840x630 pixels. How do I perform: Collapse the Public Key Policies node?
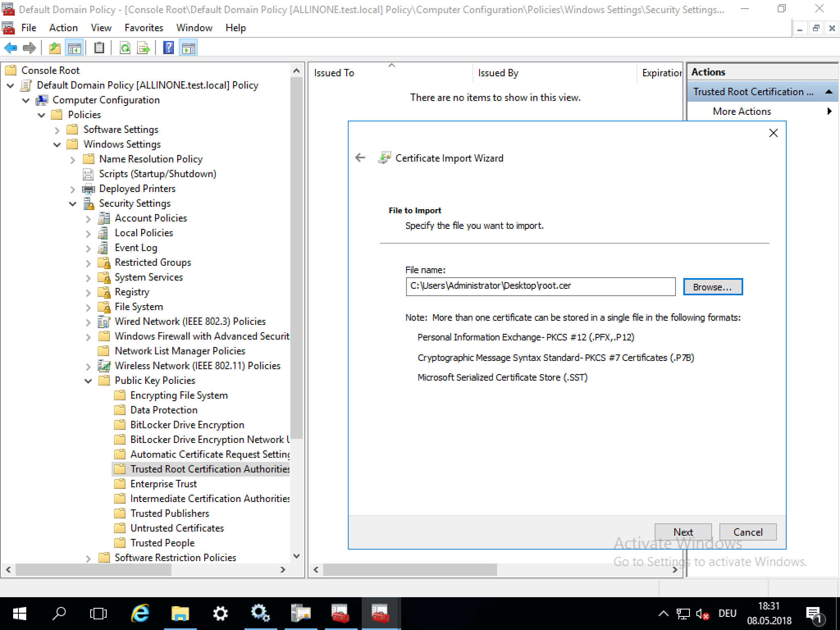[88, 381]
